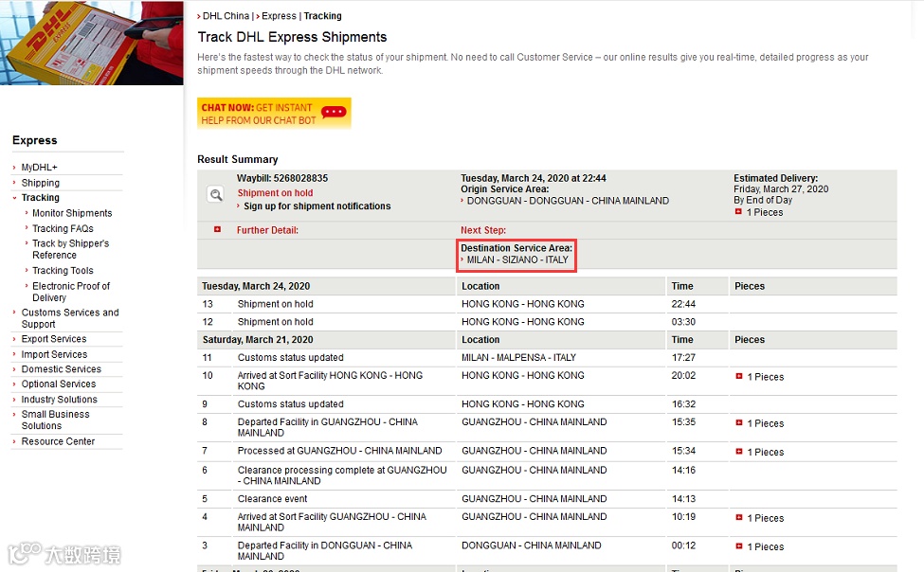
Task: Click 'Clearance event' in row 5
Action: (x=272, y=499)
